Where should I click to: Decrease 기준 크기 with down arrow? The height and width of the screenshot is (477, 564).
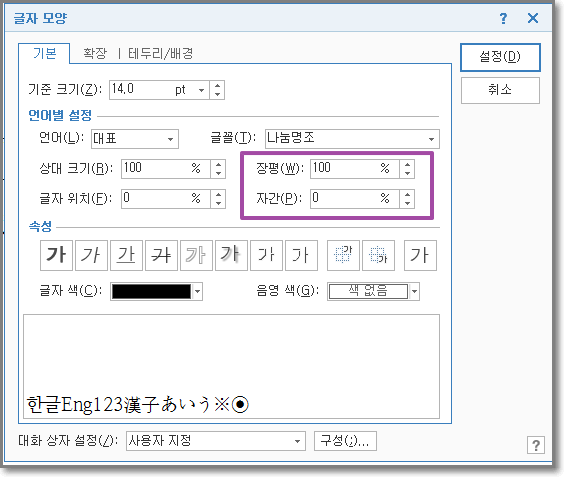coord(217,94)
